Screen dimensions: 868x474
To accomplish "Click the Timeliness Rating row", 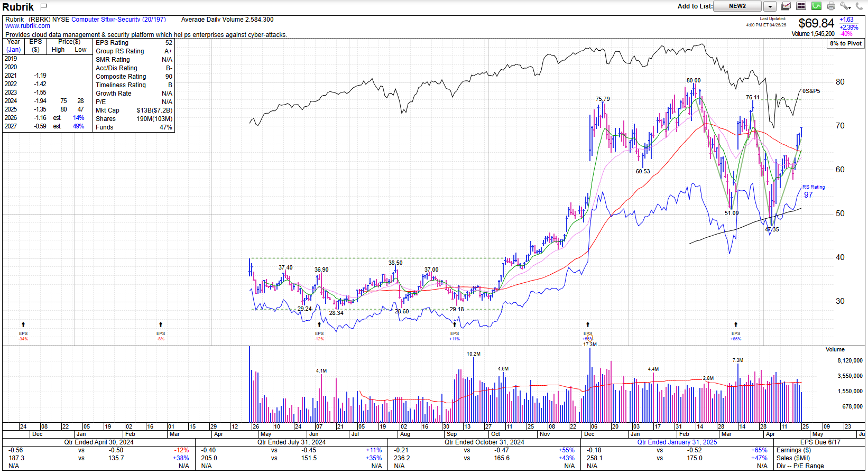I will 134,85.
